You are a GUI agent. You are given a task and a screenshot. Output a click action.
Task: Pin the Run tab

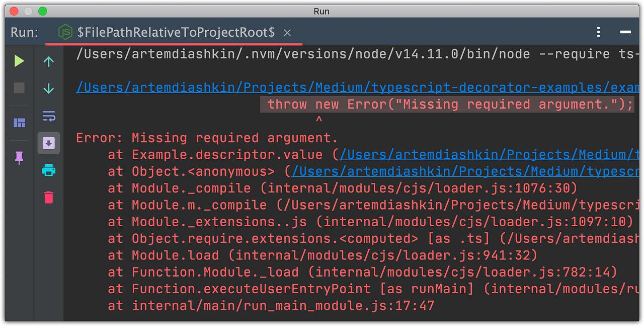click(x=18, y=158)
